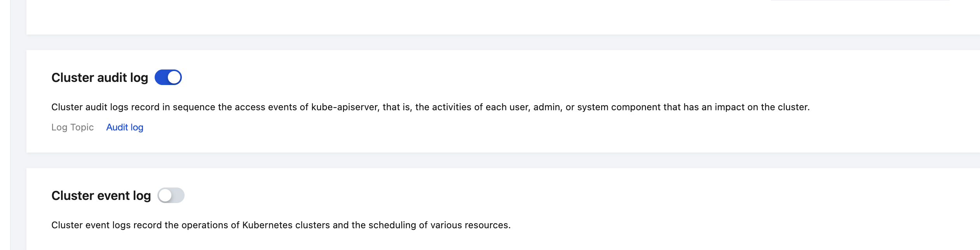Image resolution: width=980 pixels, height=250 pixels.
Task: Click the word "admin" in the audit description
Action: (546, 107)
